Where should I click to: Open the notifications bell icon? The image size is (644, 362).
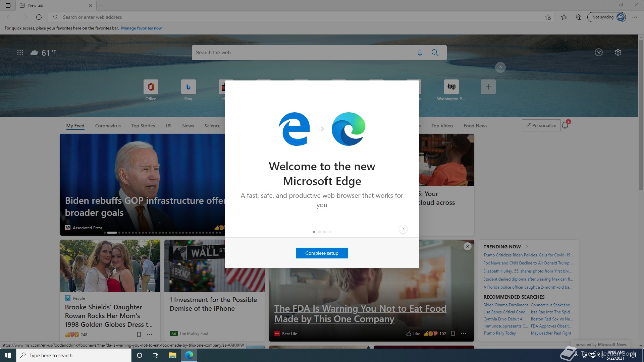565,125
